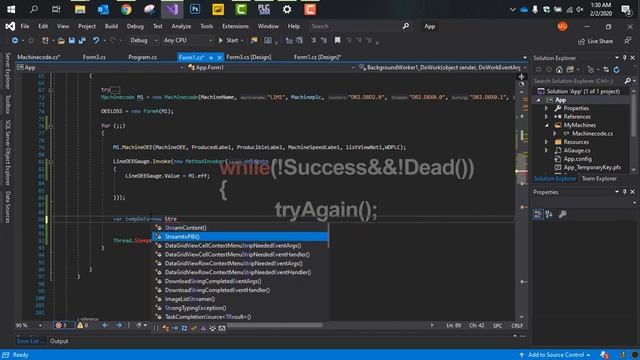Open the Extensions menu
The width and height of the screenshot is (640, 360).
coord(235,26)
